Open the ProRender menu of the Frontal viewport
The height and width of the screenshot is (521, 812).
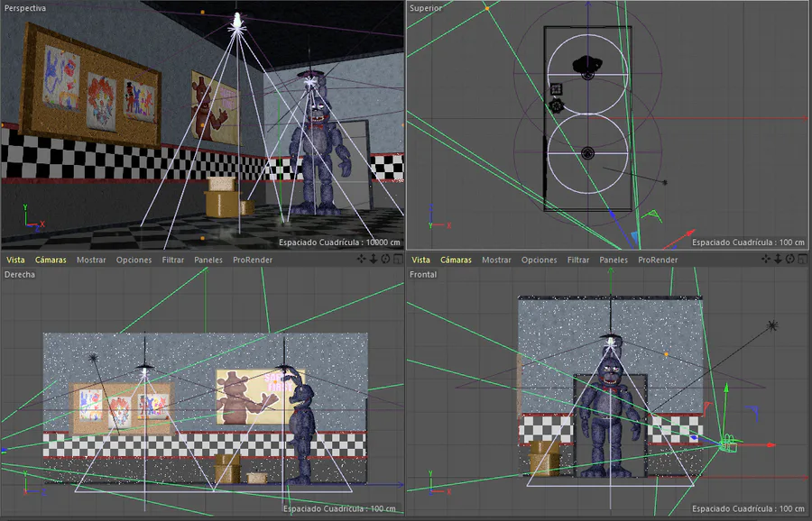click(658, 260)
